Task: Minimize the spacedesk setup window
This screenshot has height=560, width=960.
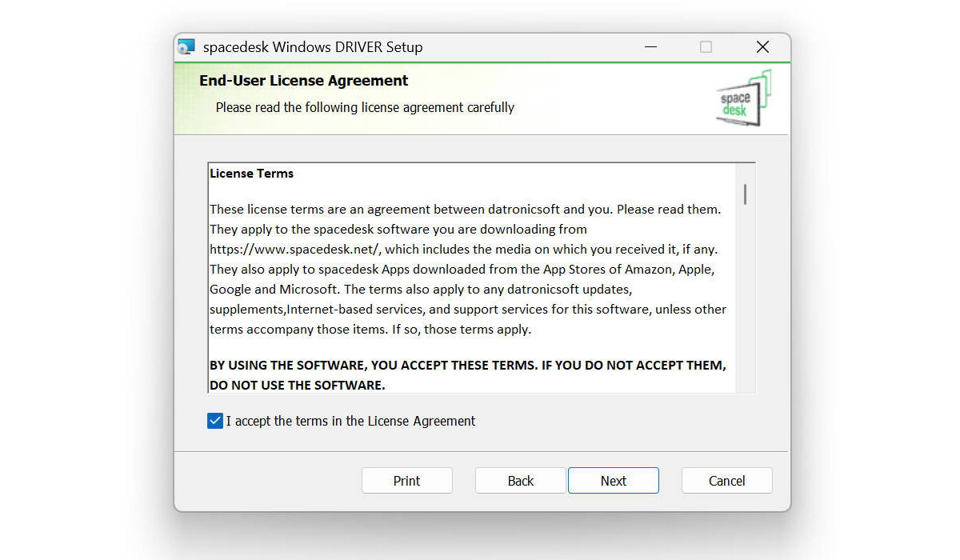Action: (649, 47)
